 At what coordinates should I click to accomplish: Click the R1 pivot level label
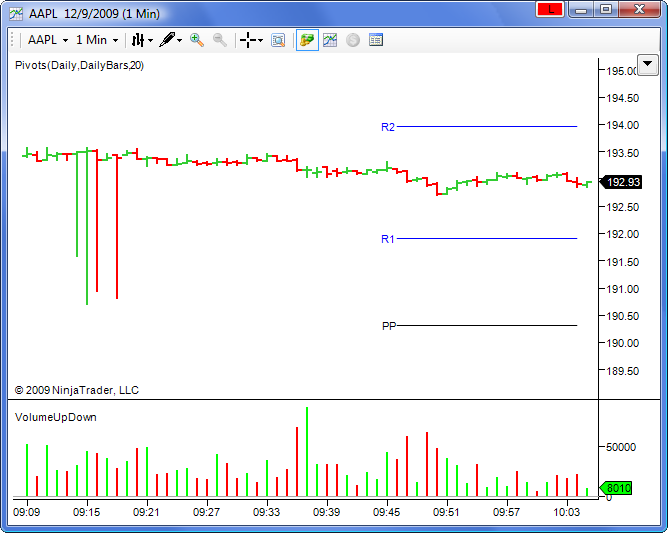[x=388, y=239]
